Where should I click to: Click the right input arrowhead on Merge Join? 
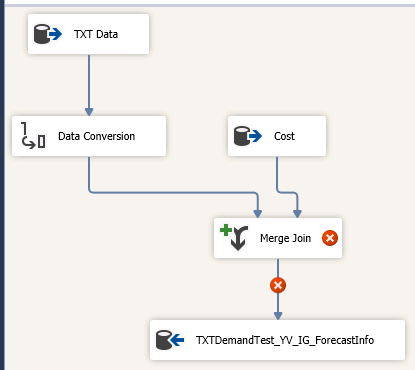[x=297, y=214]
